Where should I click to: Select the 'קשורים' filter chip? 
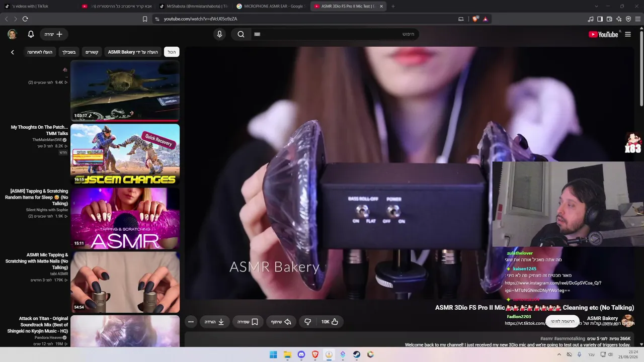92,52
